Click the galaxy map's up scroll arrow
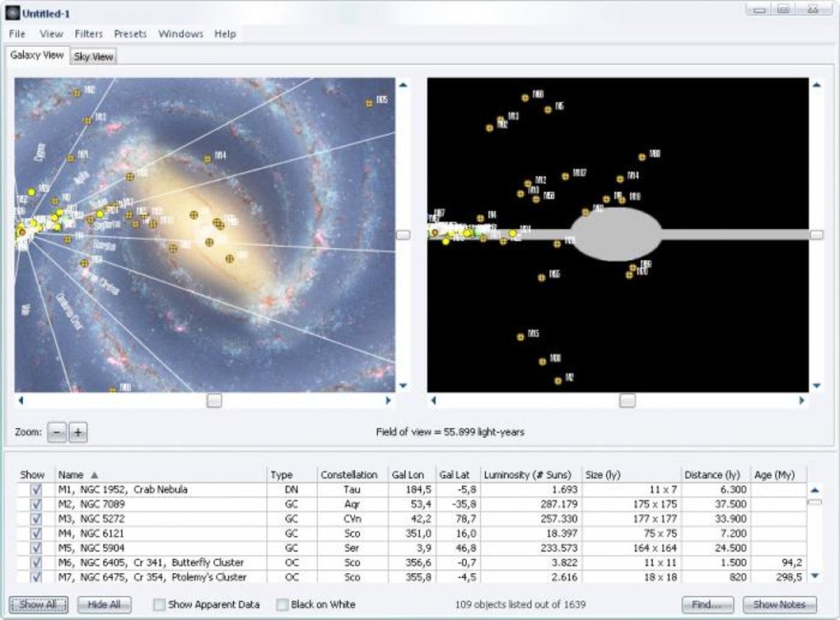 (x=403, y=85)
